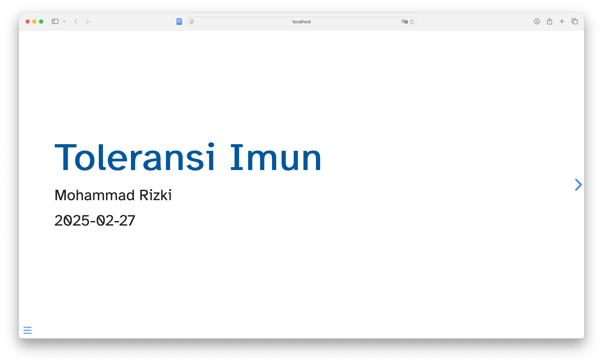Open the slide navigation menu
This screenshot has width=603, height=364.
(x=27, y=330)
